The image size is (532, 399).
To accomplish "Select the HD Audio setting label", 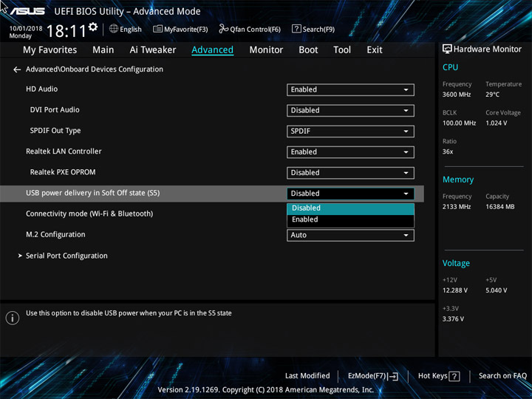I will tap(41, 89).
